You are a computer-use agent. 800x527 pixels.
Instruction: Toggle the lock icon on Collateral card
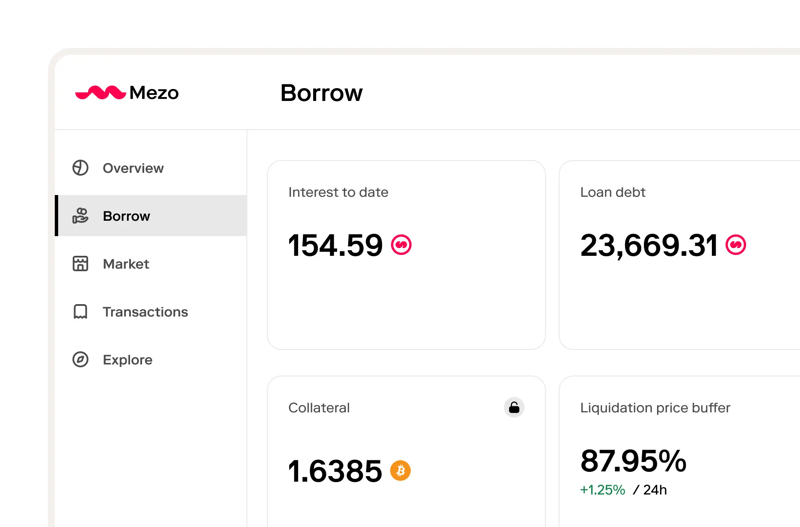coord(514,407)
